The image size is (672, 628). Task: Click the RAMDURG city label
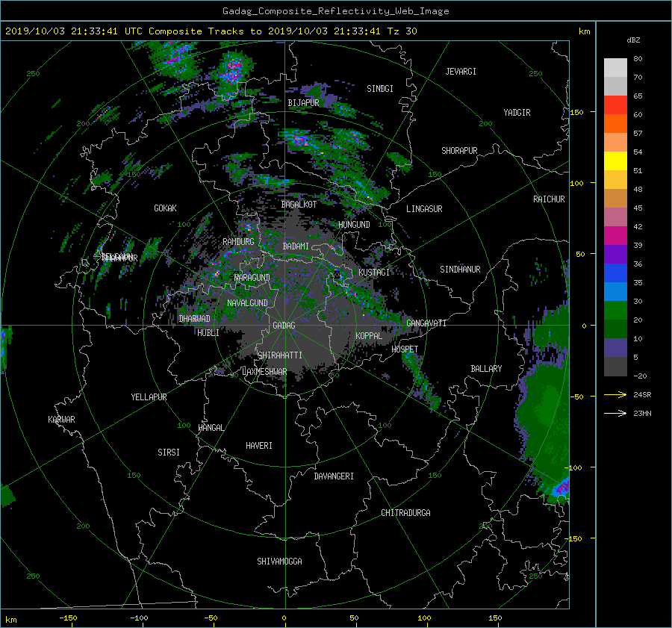pos(238,242)
